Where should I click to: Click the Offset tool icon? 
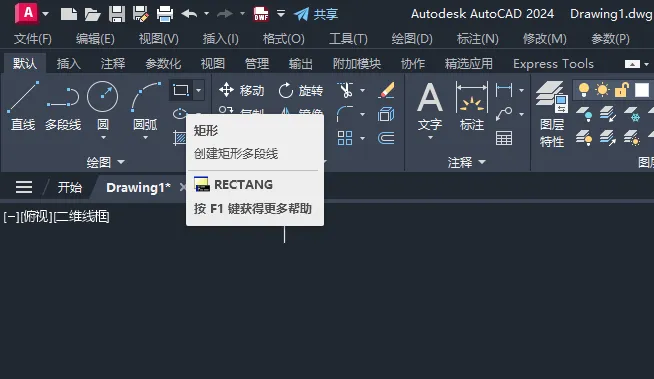(x=386, y=138)
